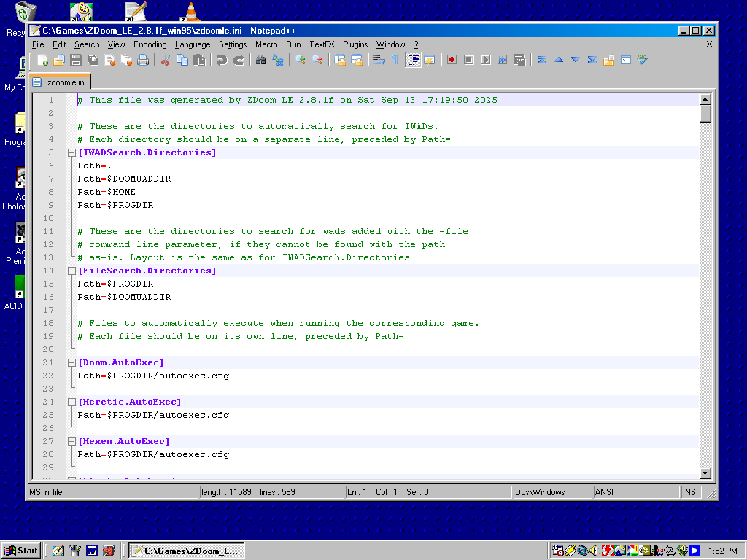Viewport: 747px width, 560px height.
Task: Toggle the indent guide button
Action: click(x=414, y=60)
